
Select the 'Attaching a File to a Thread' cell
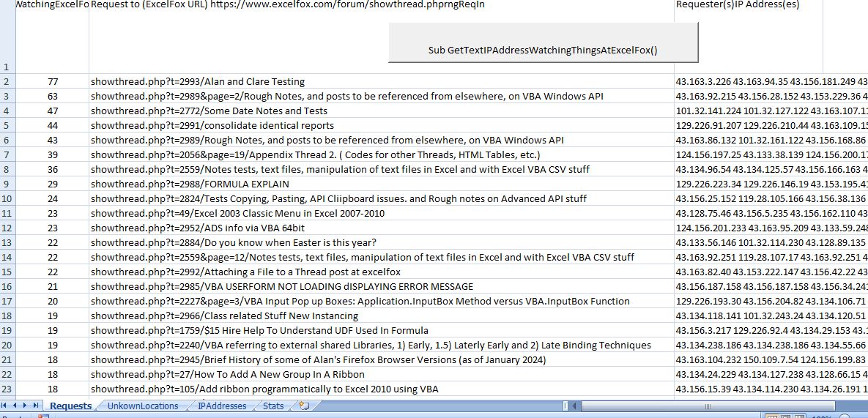(382, 272)
